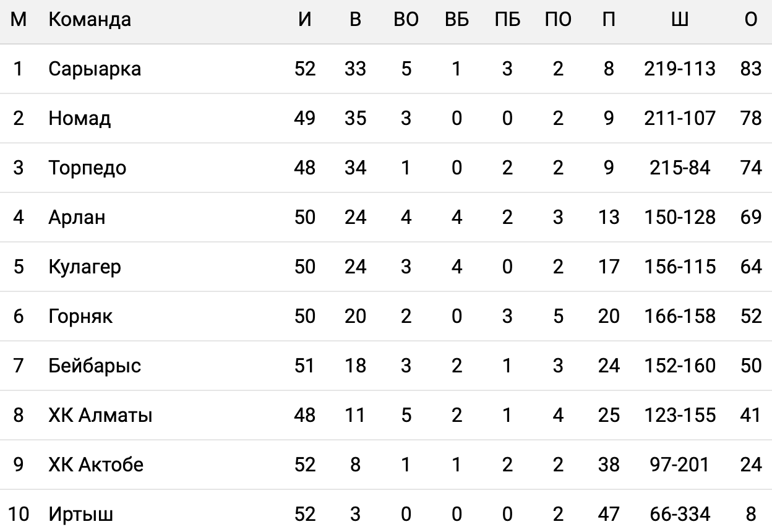Sort by the Команда column header

tap(90, 20)
